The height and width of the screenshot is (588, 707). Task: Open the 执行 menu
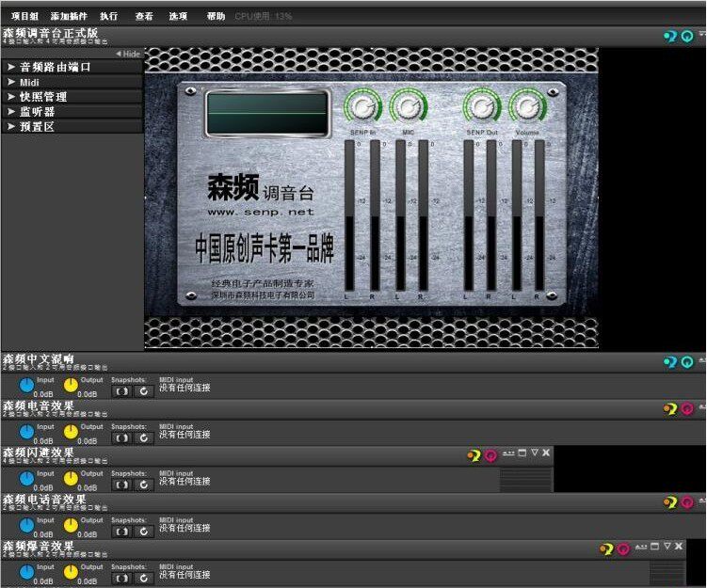click(108, 16)
